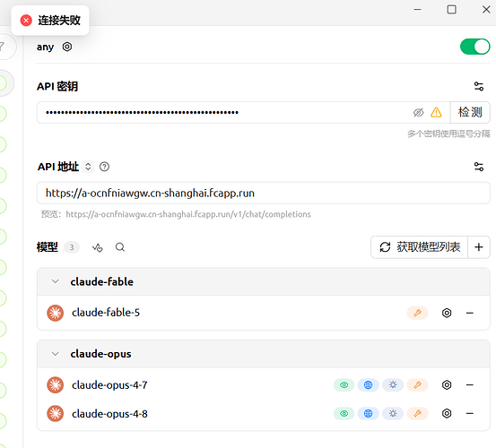Click claude-opus-4-8 vision eye tag
This screenshot has height=448, width=496.
344,413
